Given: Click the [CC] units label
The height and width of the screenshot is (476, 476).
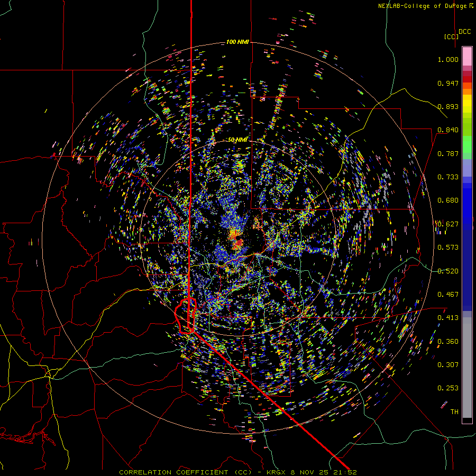Looking at the screenshot, I should point(452,36).
